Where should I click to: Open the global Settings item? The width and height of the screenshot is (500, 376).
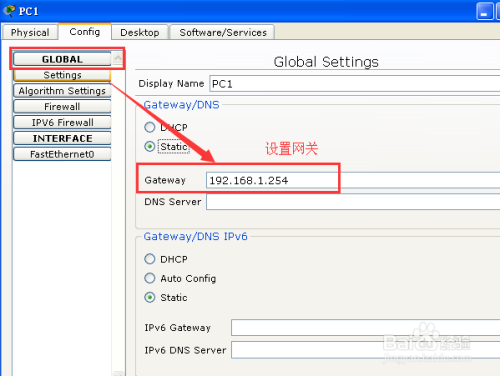(62, 75)
